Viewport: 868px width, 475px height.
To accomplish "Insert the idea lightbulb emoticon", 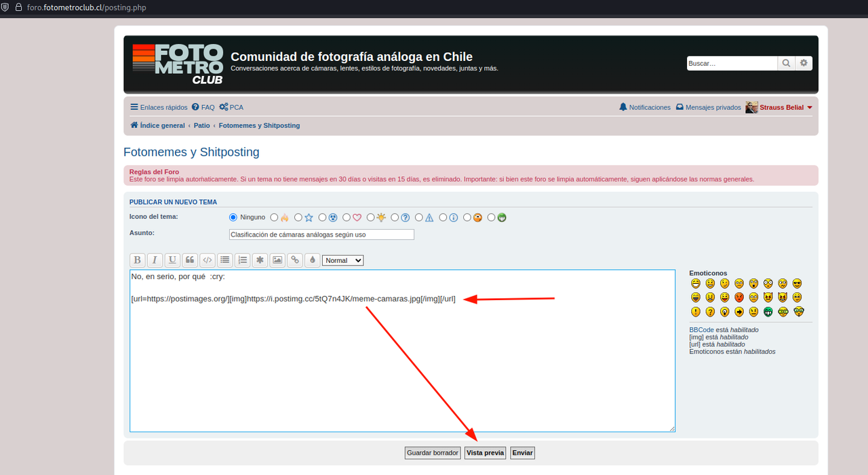I will [x=725, y=312].
